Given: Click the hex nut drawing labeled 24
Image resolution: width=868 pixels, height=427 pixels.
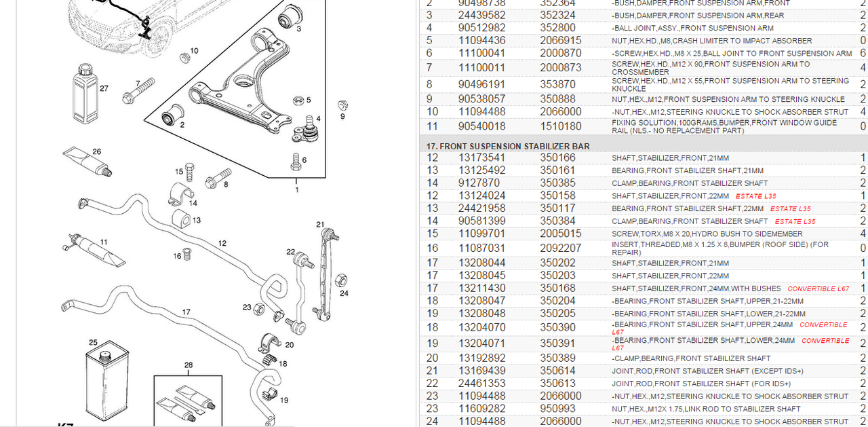Looking at the screenshot, I should click(x=342, y=280).
